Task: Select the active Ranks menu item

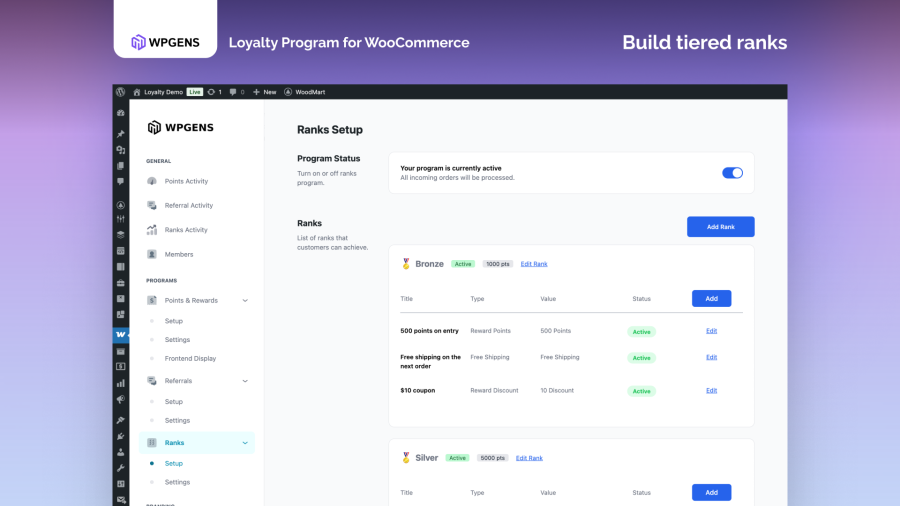Action: coord(196,443)
